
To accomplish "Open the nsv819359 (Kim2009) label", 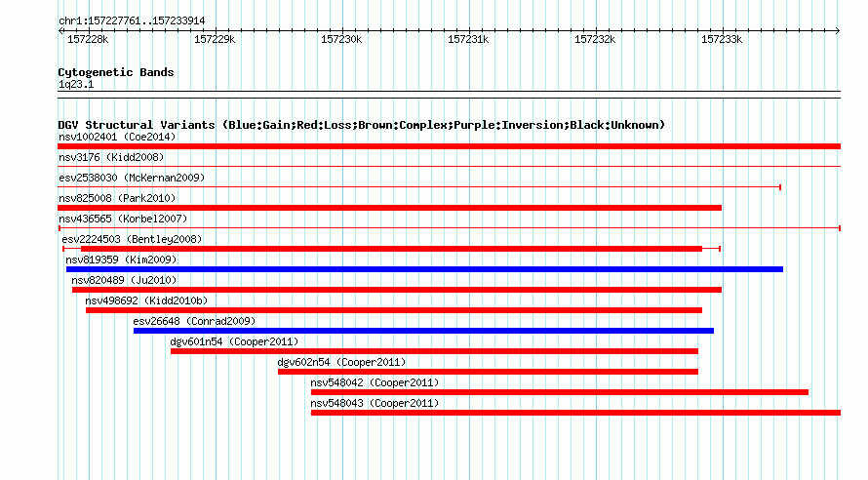I will point(121,260).
